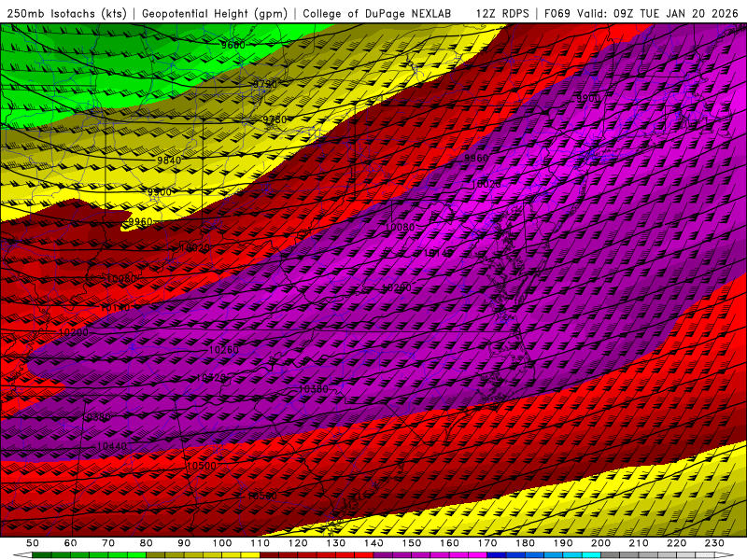Pick the bright red swatch just before 140
Image resolution: width=747 pixels, height=560 pixels.
pyautogui.click(x=364, y=555)
